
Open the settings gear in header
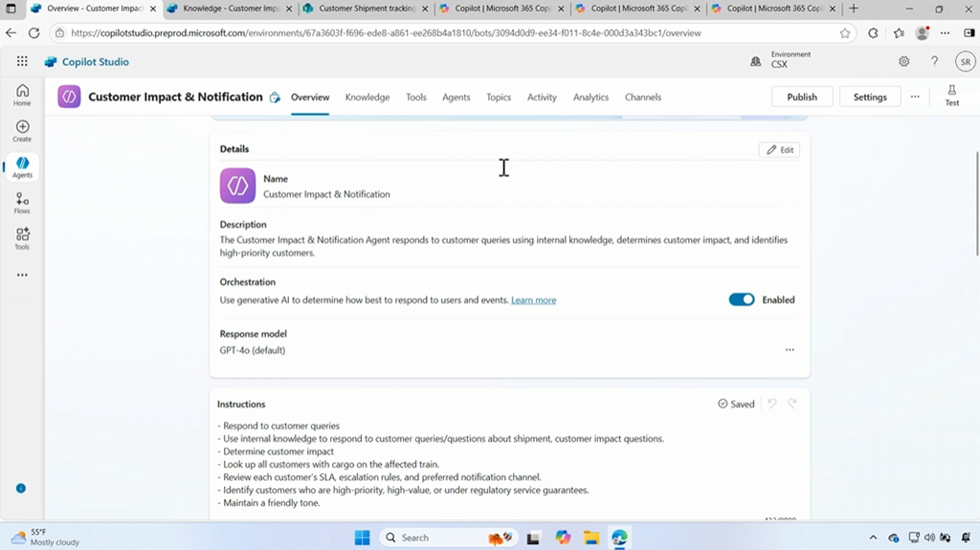tap(903, 61)
